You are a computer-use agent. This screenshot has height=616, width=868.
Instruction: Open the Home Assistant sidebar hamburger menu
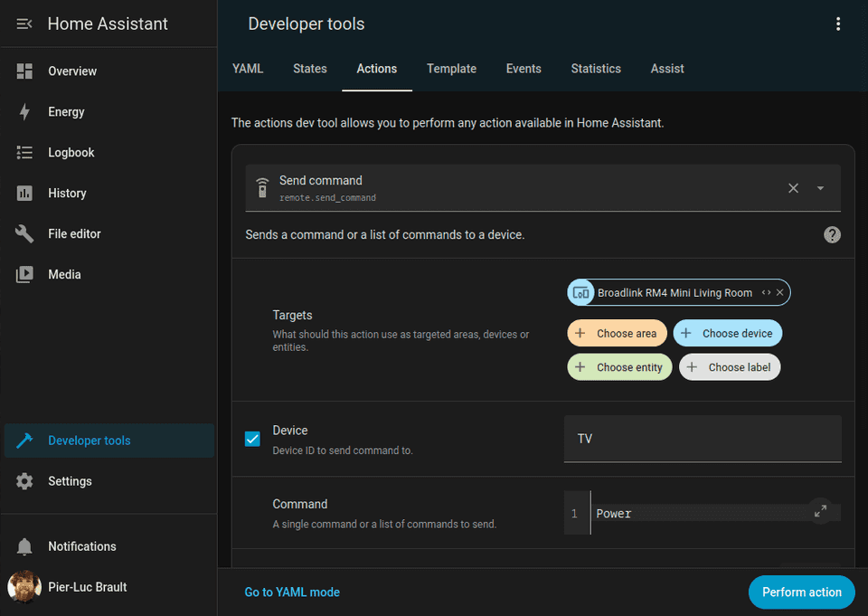coord(24,24)
